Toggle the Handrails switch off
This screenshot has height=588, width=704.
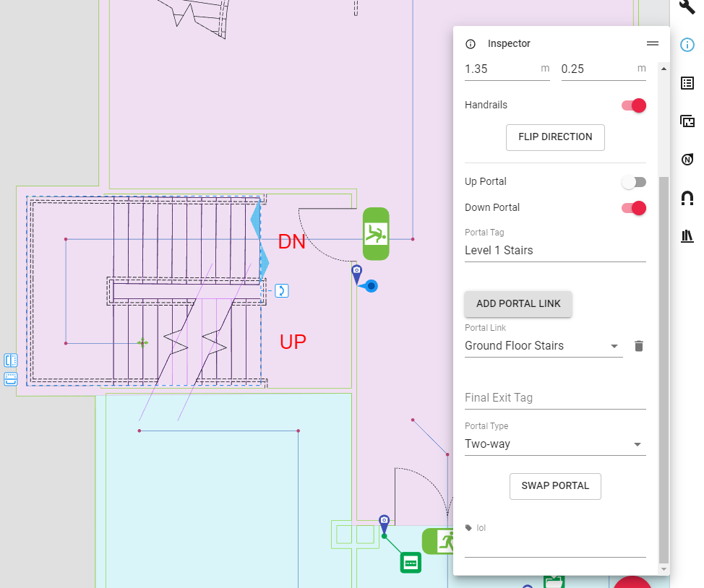[x=632, y=105]
